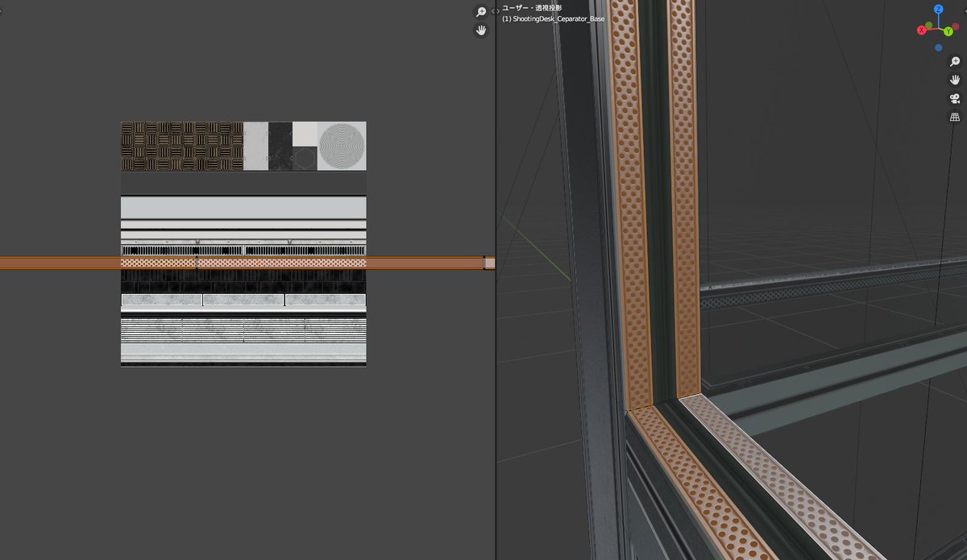Click the white perforated strip in 3D viewport
Image resolution: width=967 pixels, height=560 pixels.
tap(774, 475)
